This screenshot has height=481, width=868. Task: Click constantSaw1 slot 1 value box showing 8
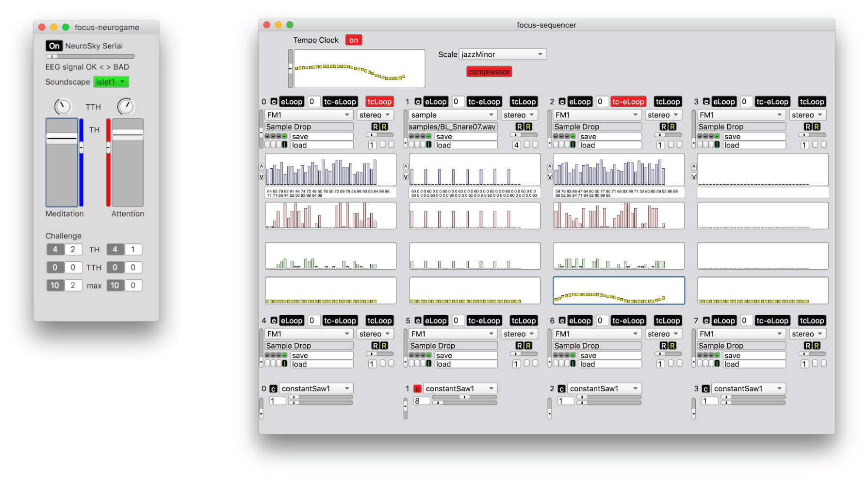[x=421, y=401]
